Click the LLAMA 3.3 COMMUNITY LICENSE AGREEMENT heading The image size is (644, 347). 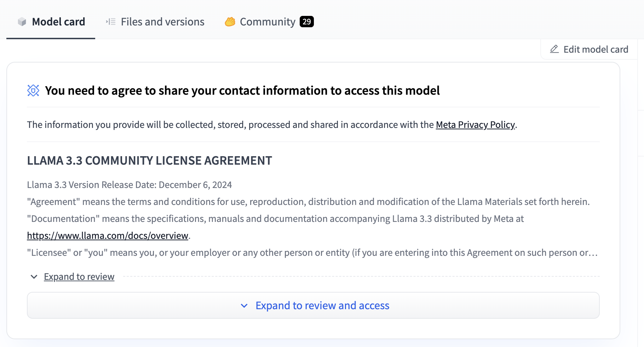[x=150, y=160]
